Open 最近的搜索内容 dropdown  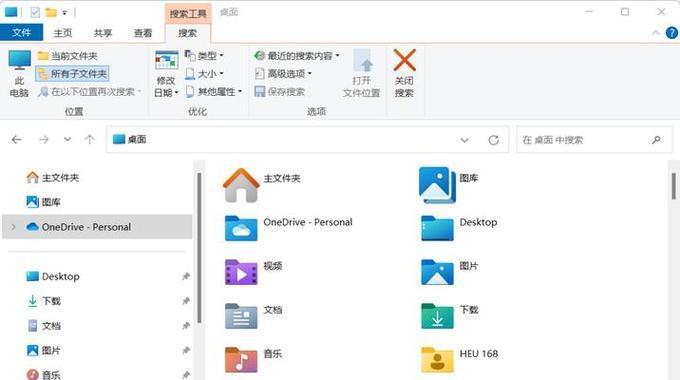(x=297, y=56)
